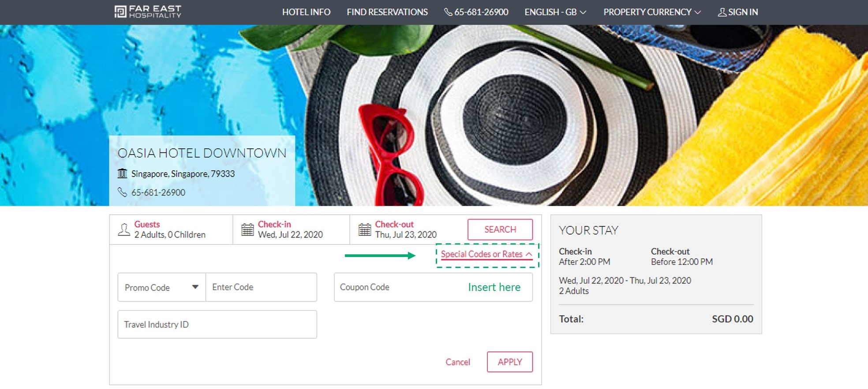Open the Check-in calendar icon

[x=247, y=230]
